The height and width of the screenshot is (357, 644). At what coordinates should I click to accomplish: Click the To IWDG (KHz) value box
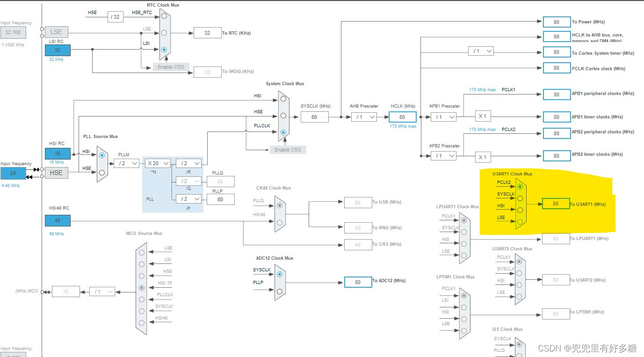pyautogui.click(x=207, y=72)
